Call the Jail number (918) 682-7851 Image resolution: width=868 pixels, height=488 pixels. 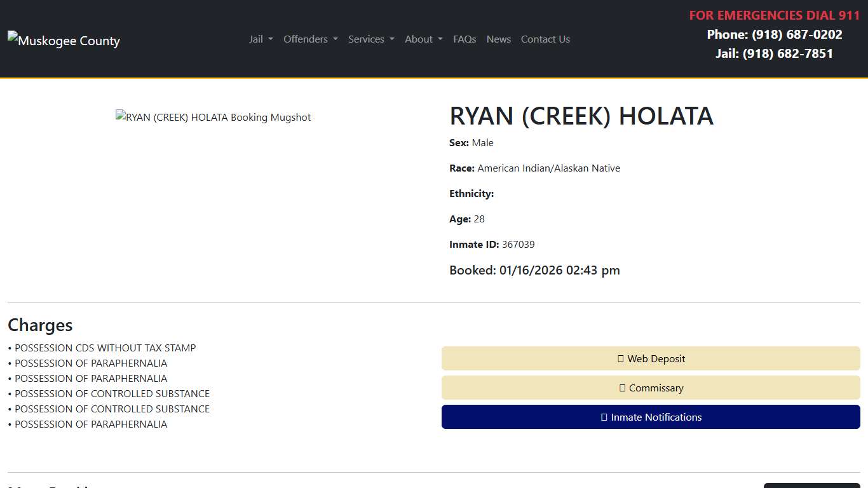coord(788,53)
